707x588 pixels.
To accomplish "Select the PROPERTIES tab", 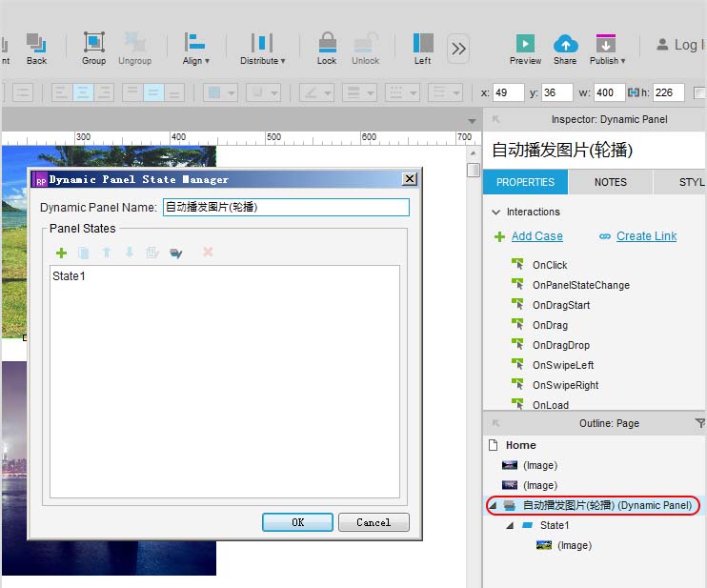I will click(x=525, y=182).
